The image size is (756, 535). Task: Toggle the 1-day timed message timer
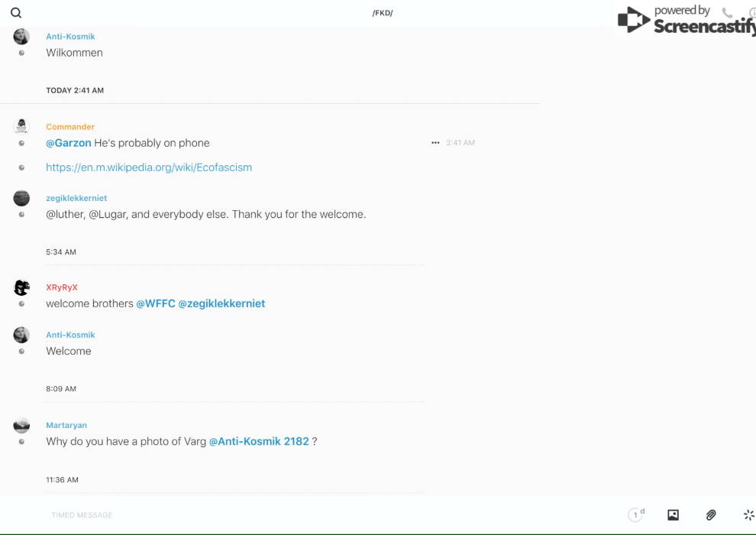pos(636,515)
